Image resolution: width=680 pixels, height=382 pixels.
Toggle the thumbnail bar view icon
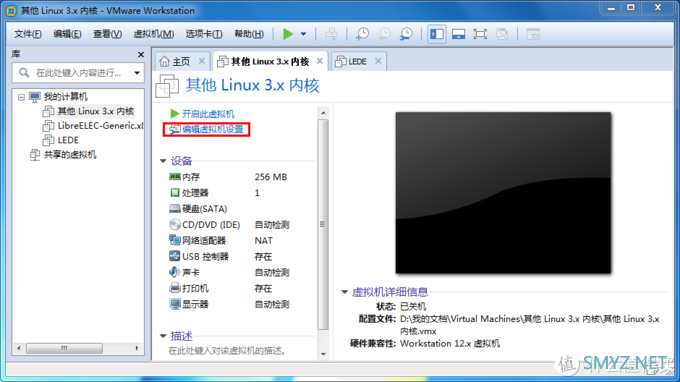458,34
